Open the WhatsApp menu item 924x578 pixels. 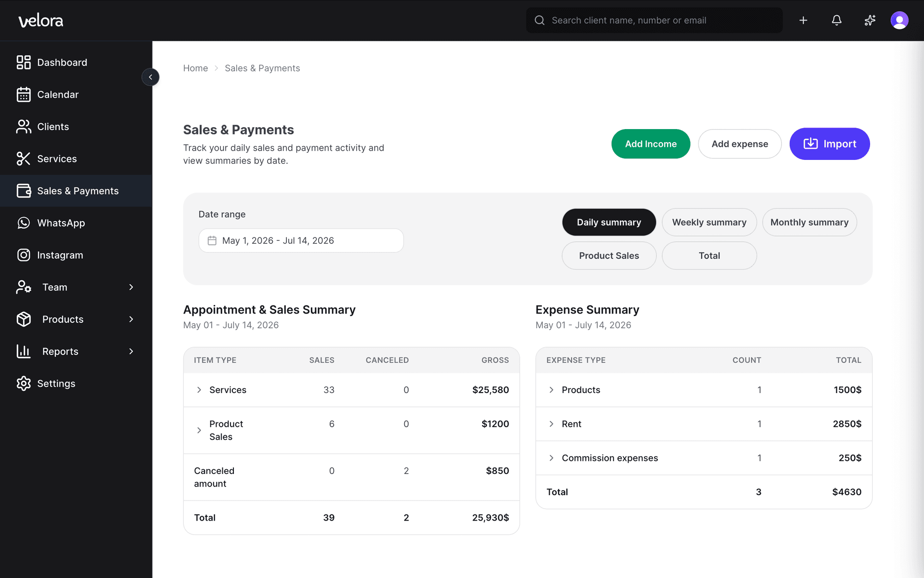(76, 223)
